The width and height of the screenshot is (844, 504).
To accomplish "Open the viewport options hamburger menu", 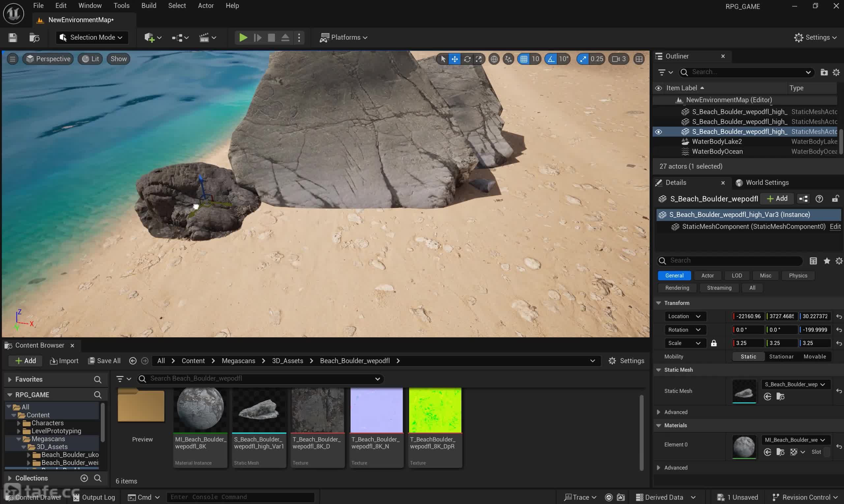I will click(12, 59).
